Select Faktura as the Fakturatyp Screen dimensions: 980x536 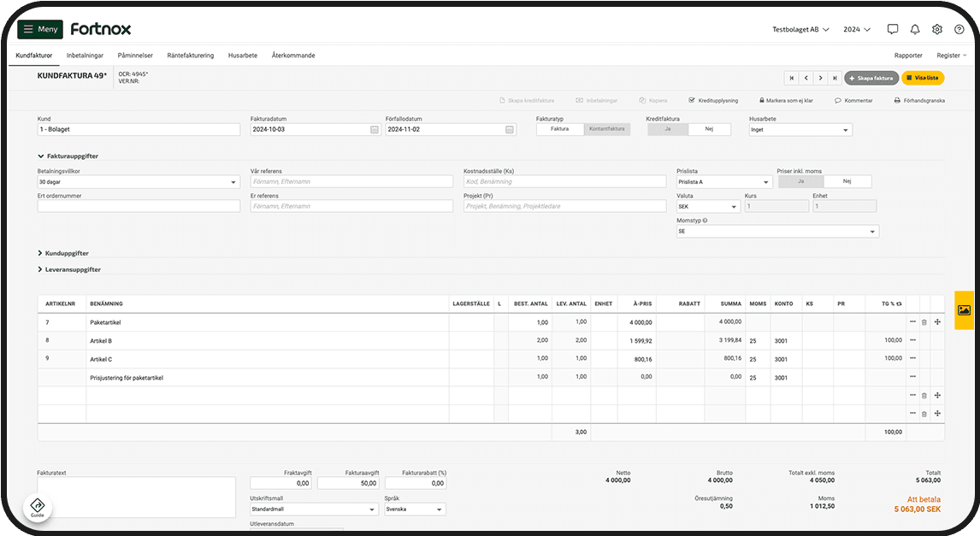click(x=559, y=130)
